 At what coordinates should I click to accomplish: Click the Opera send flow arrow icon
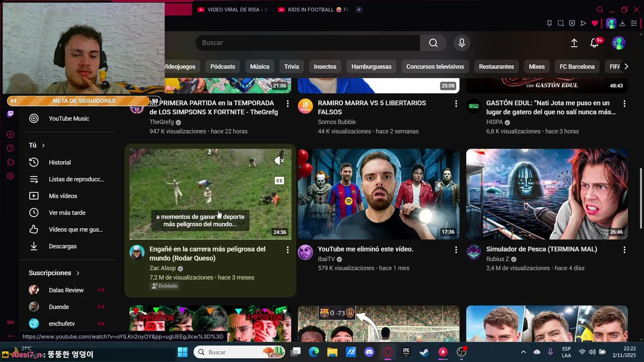tap(583, 23)
